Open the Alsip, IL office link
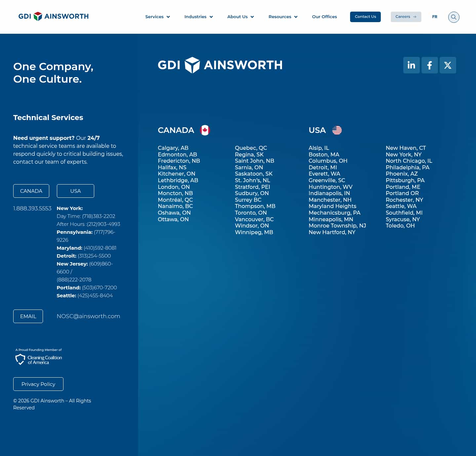Viewport: 476px width, 456px height. click(319, 148)
